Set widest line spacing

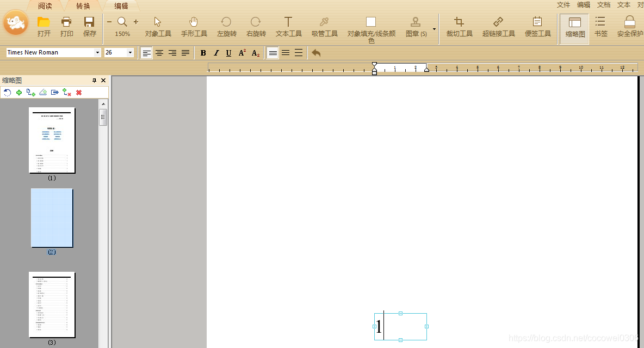[299, 53]
